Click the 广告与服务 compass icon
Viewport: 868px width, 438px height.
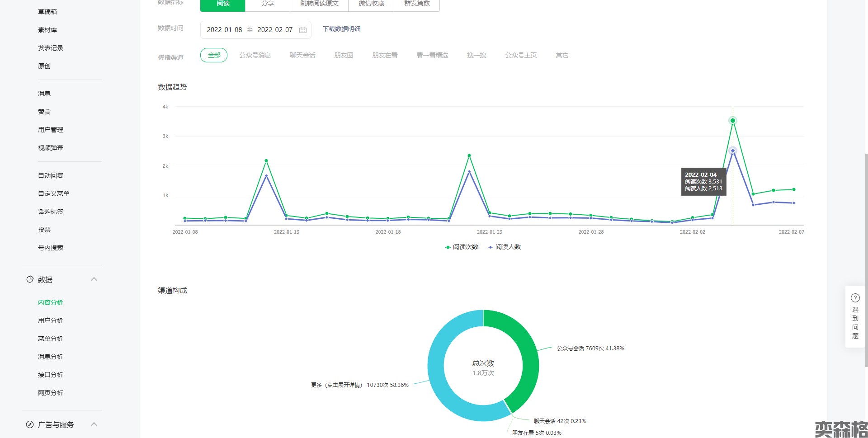pos(30,424)
